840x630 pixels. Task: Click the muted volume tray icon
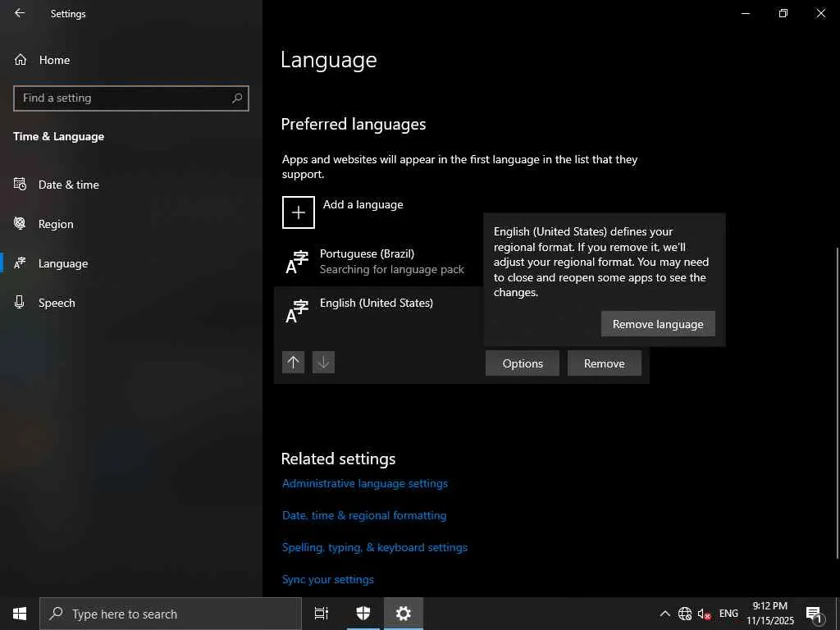pyautogui.click(x=704, y=614)
